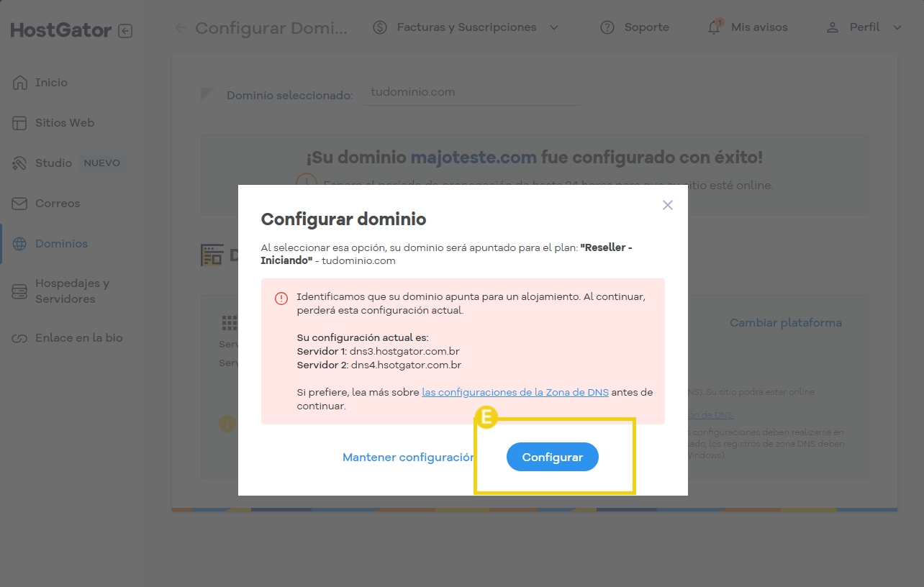Click Servidor 1 dns3.hostgator.com.br text
This screenshot has width=924, height=587.
click(379, 352)
